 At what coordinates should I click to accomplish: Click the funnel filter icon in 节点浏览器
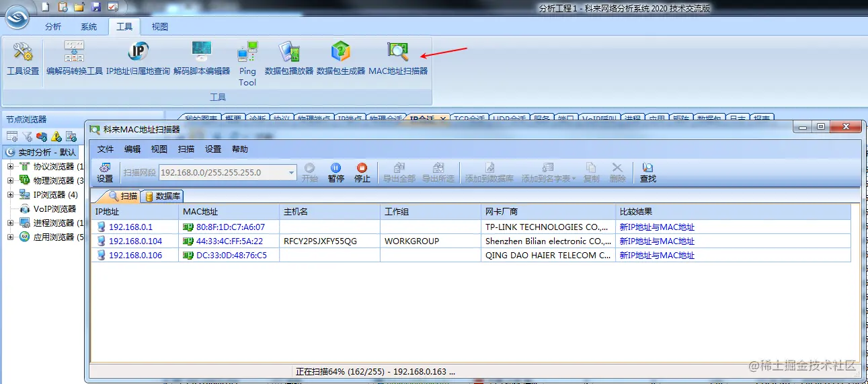(27, 136)
